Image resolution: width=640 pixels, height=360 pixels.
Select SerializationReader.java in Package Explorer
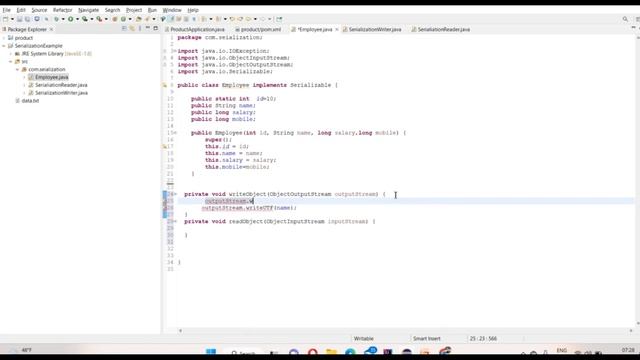(x=61, y=85)
